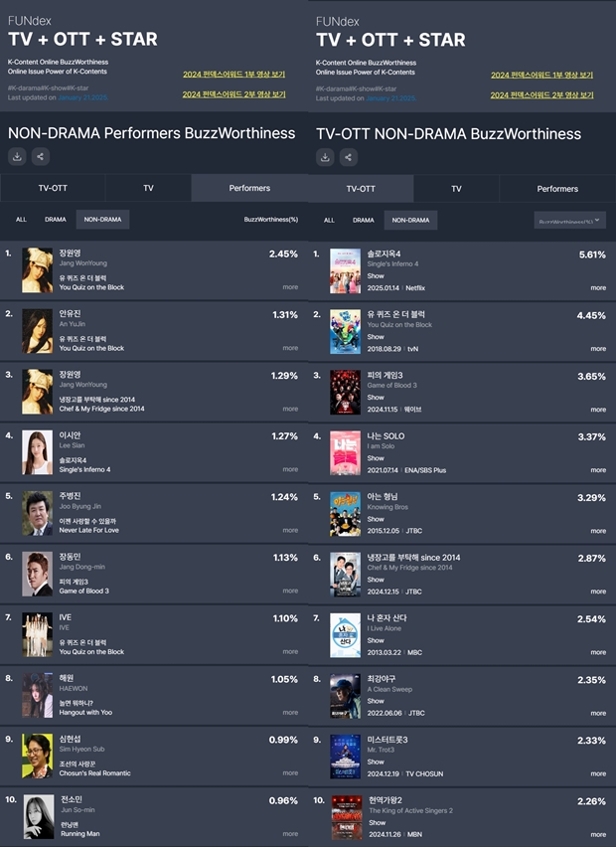This screenshot has width=616, height=847.
Task: Click the download icon under NON-DRAMA Performers BuzzWorthiness
Action: 17,157
